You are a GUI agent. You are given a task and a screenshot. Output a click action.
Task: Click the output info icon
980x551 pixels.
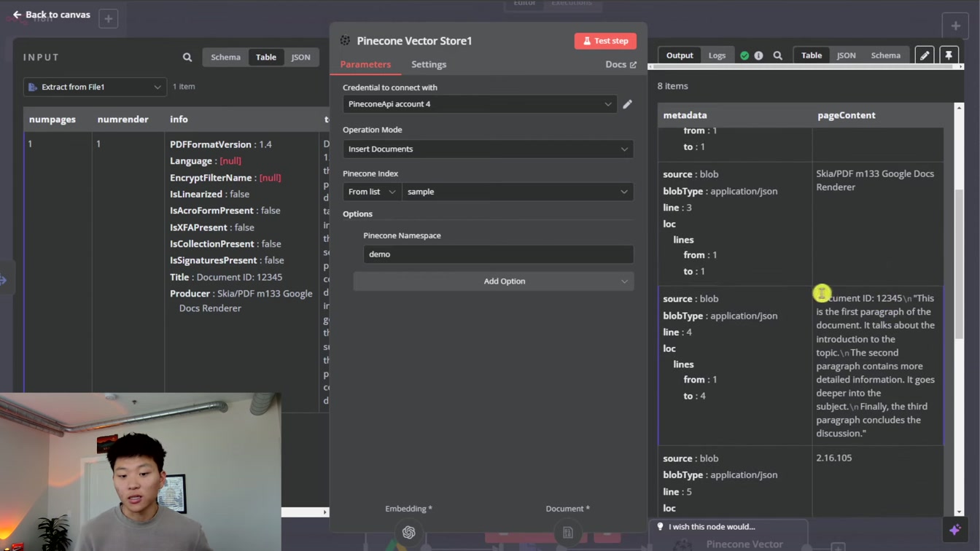click(758, 55)
